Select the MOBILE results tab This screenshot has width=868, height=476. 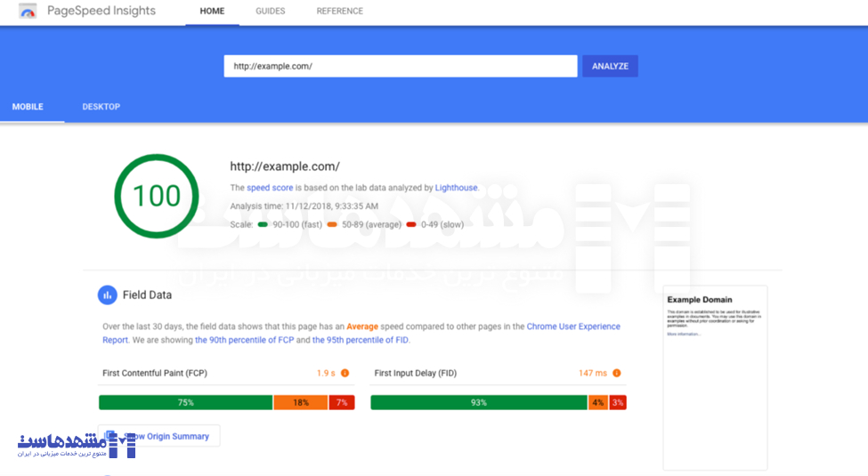[28, 107]
